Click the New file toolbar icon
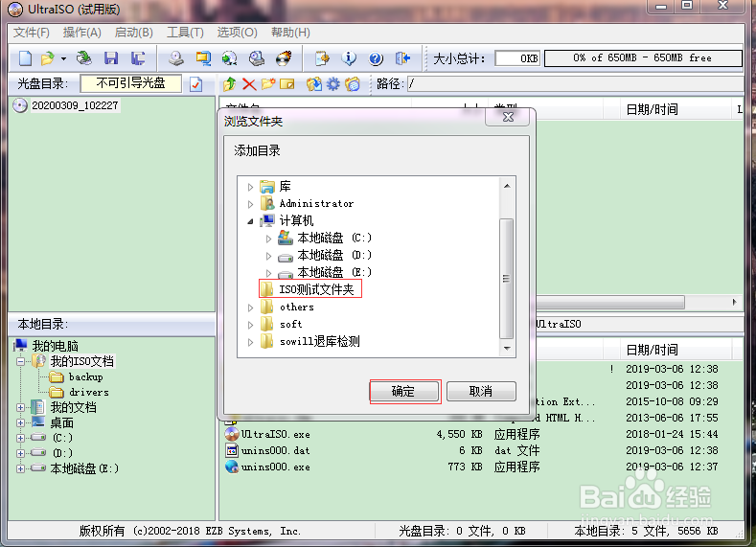 (x=25, y=58)
